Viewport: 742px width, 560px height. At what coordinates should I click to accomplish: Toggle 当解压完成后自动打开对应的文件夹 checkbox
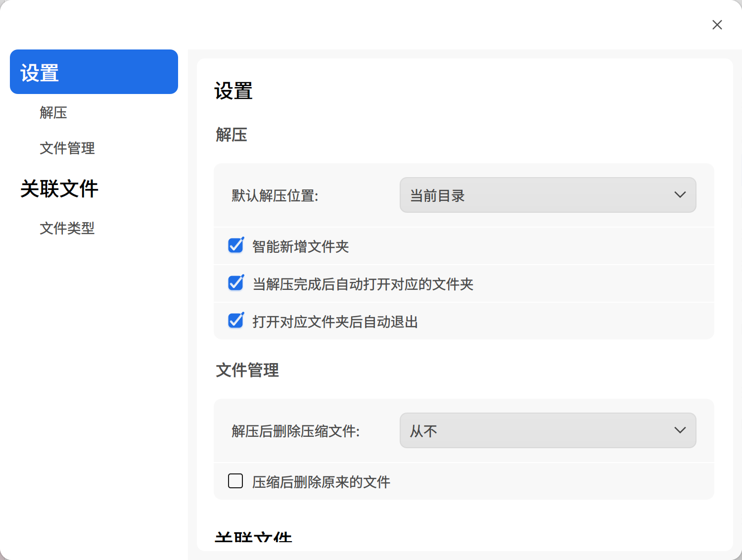[x=235, y=283]
